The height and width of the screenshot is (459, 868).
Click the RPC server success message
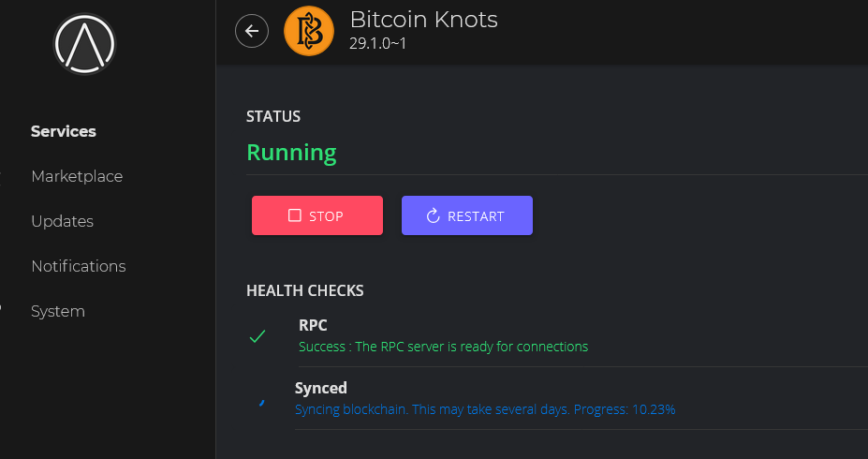pos(443,347)
